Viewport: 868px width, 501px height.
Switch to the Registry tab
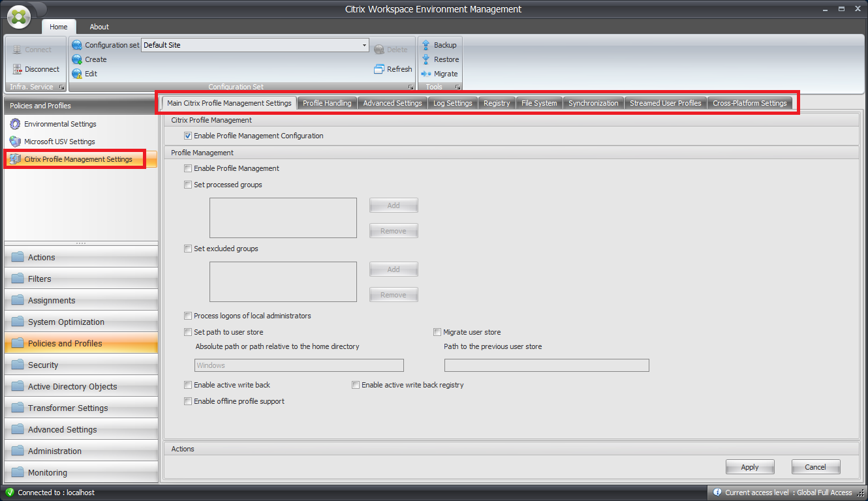pos(497,103)
